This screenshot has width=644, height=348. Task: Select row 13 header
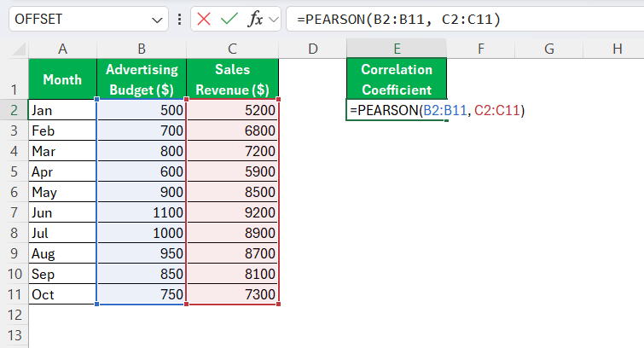14,335
